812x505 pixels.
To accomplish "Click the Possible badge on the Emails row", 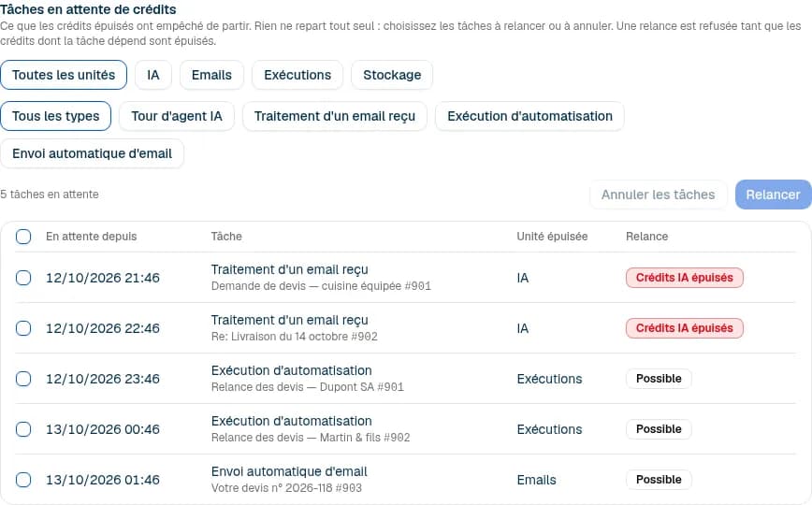I will point(659,480).
